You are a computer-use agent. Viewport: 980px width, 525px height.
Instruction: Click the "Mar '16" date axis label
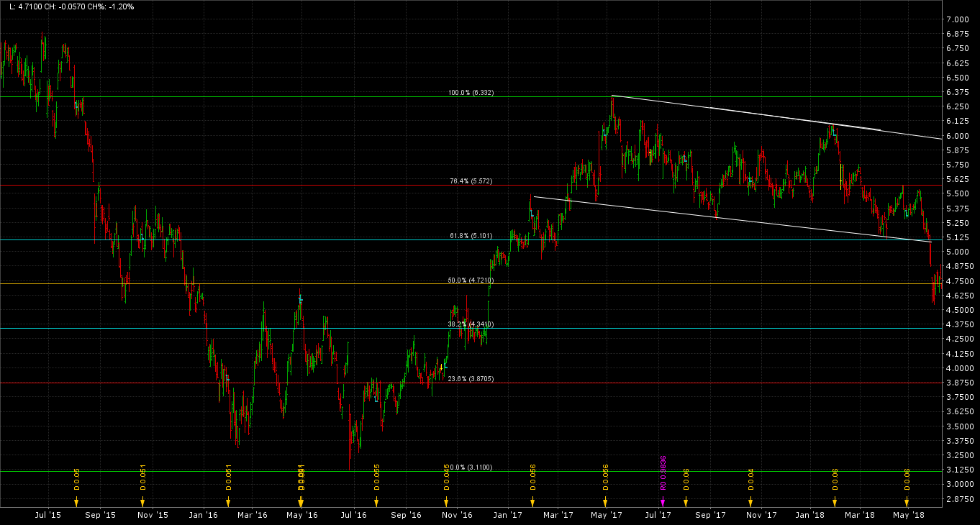click(253, 515)
